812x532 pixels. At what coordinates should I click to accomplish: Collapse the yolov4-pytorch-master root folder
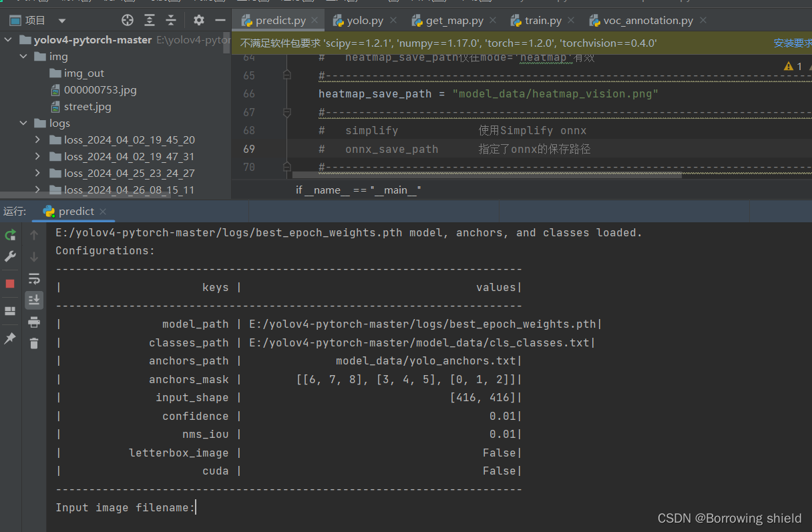pos(8,40)
